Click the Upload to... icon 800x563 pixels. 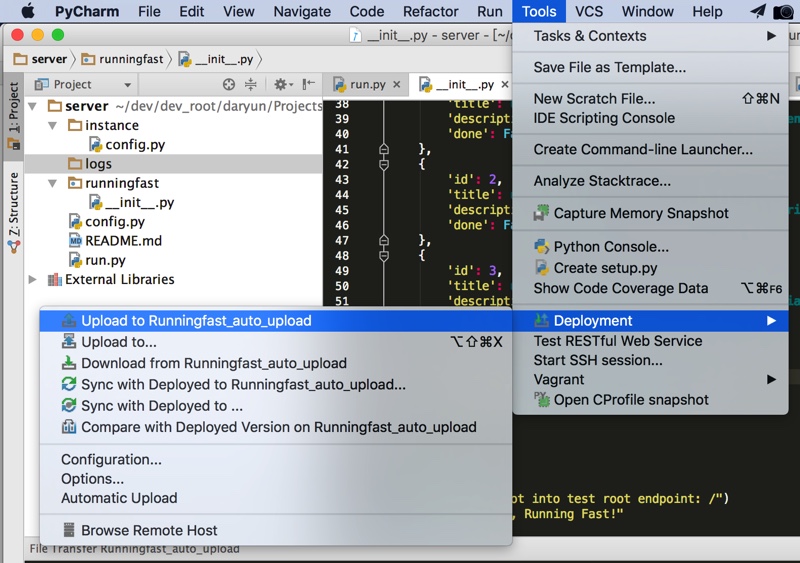tap(69, 342)
